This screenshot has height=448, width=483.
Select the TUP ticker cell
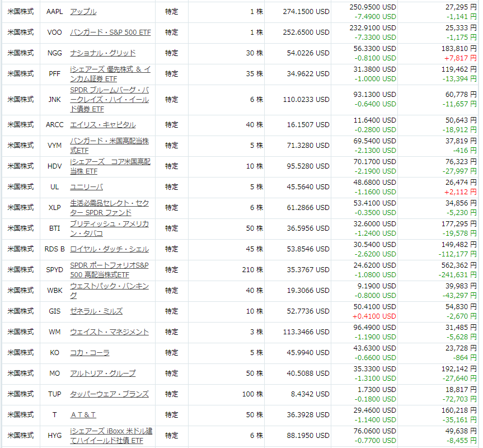pos(54,394)
